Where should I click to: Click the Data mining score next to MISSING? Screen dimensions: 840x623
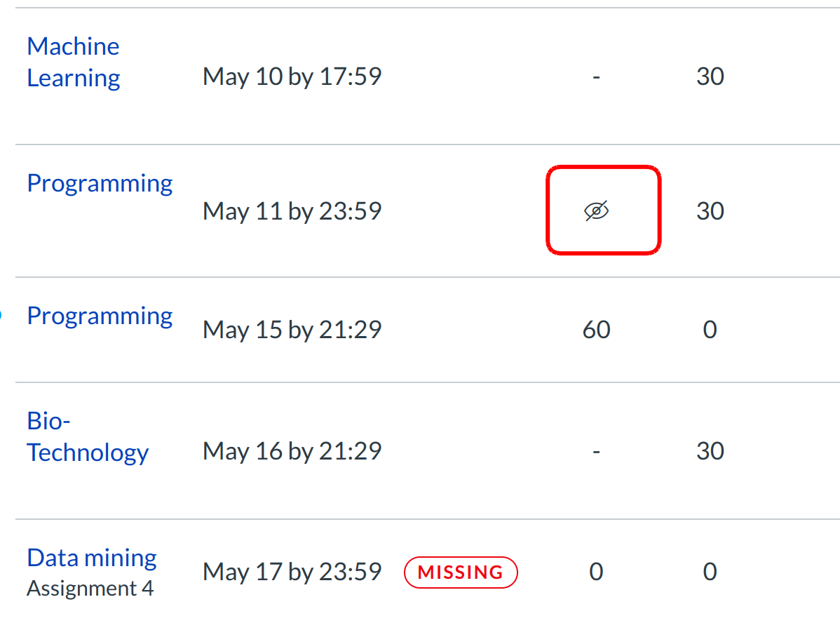click(x=596, y=572)
